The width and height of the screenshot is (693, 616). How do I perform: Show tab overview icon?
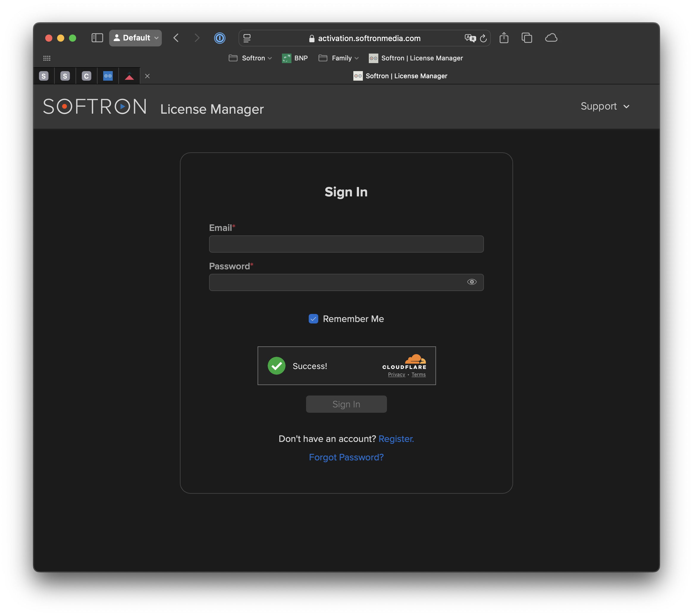coord(526,38)
